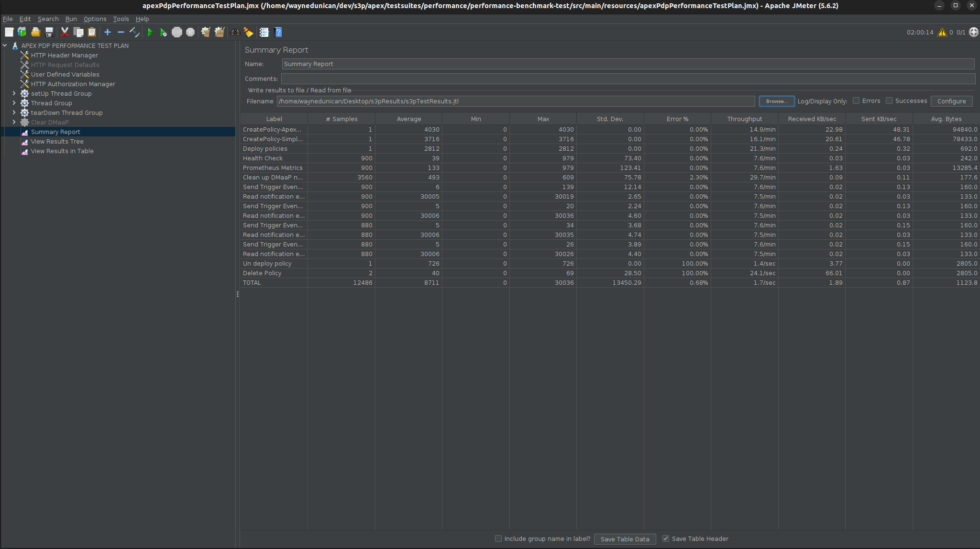980x549 pixels.
Task: Click the Throughput column header
Action: 745,119
